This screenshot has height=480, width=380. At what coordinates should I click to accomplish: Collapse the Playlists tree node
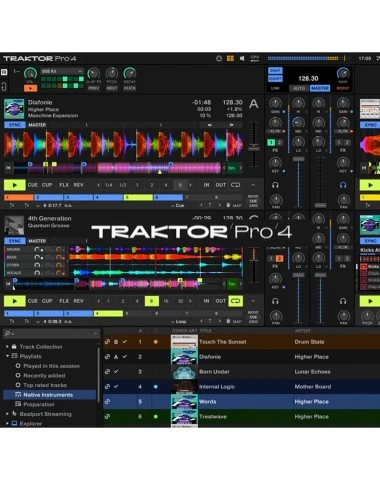[7, 356]
